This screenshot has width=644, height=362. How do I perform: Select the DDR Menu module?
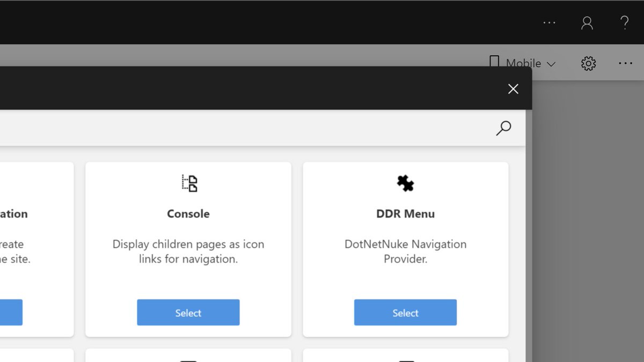405,312
